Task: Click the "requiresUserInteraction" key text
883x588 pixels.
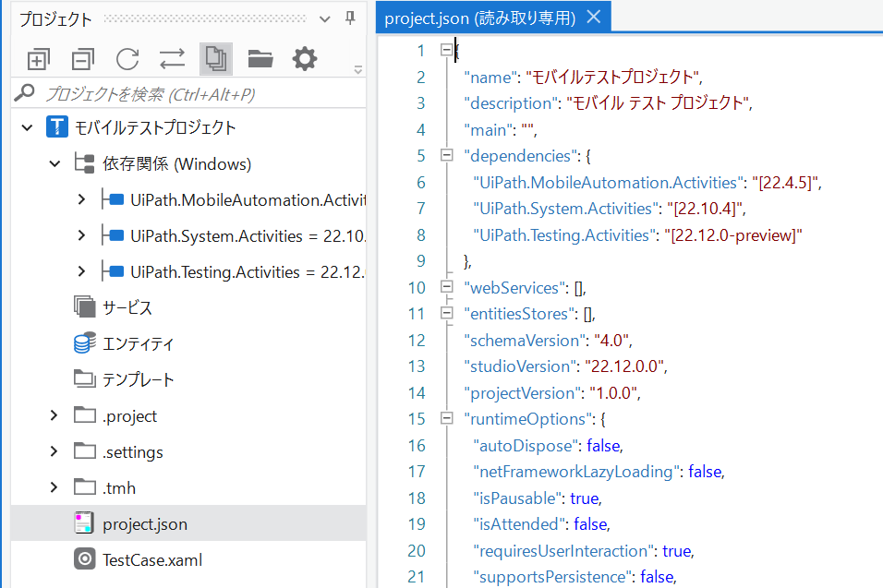Action: pyautogui.click(x=565, y=551)
